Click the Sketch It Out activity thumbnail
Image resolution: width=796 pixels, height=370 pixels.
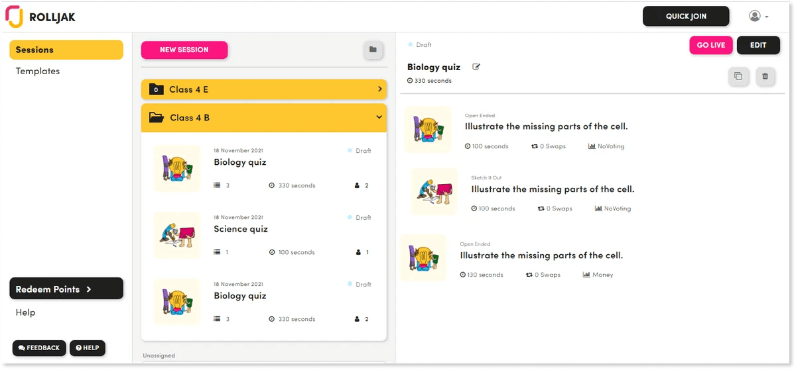tap(434, 191)
